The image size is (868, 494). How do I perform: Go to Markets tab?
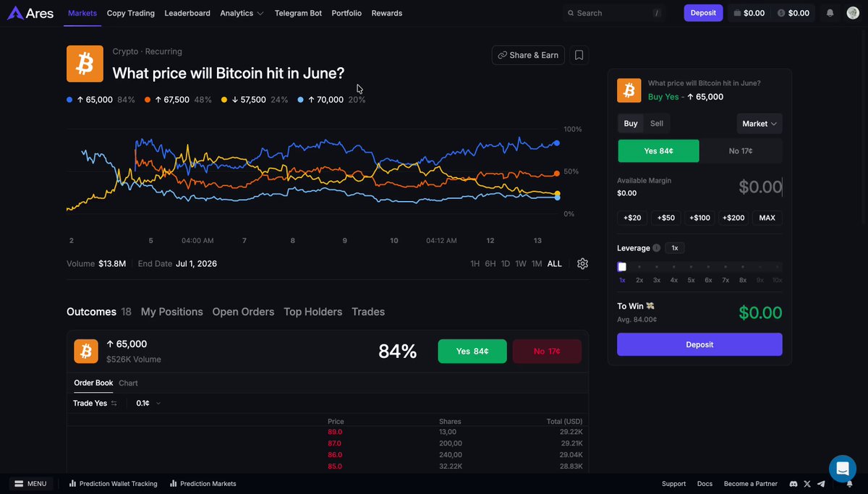tap(82, 13)
